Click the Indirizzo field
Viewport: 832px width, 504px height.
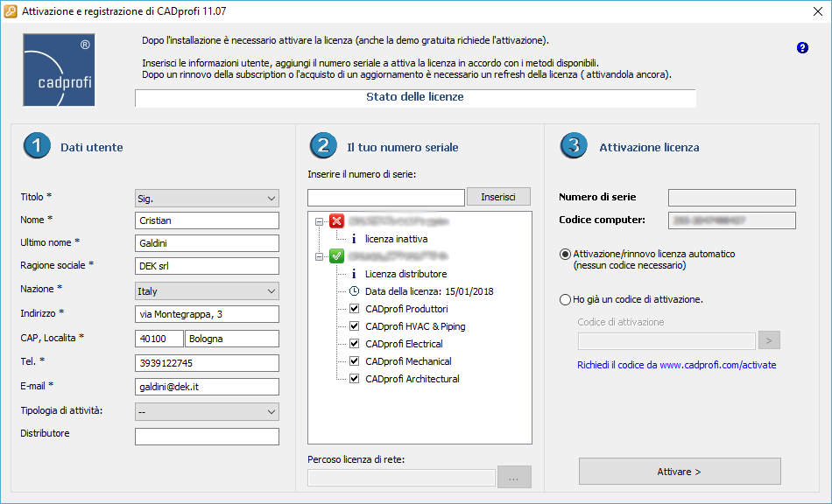[x=207, y=314]
